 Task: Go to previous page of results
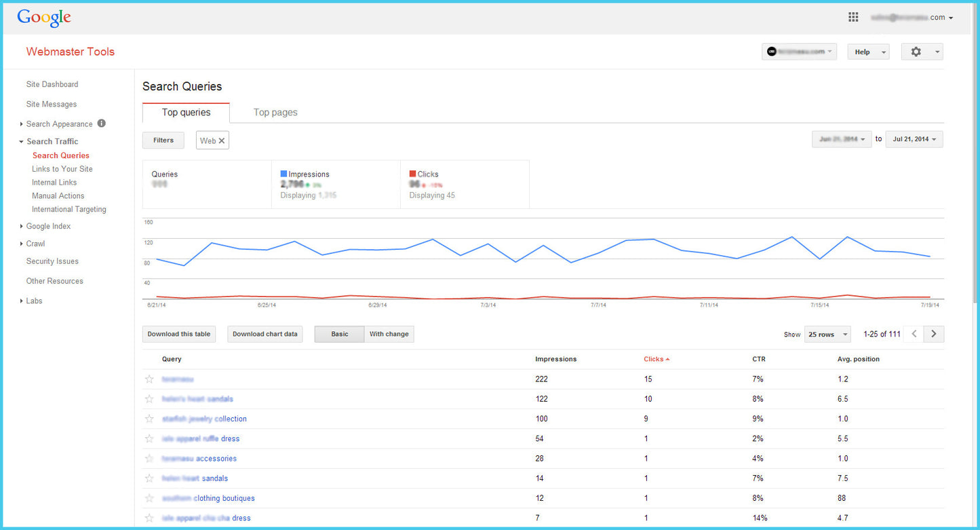click(x=914, y=334)
